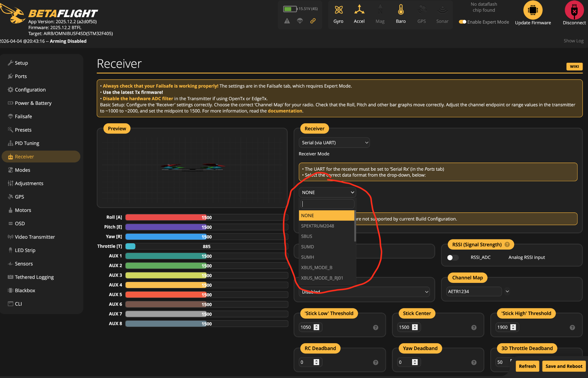Open the Modes tab
This screenshot has height=378, width=588.
[x=41, y=170]
